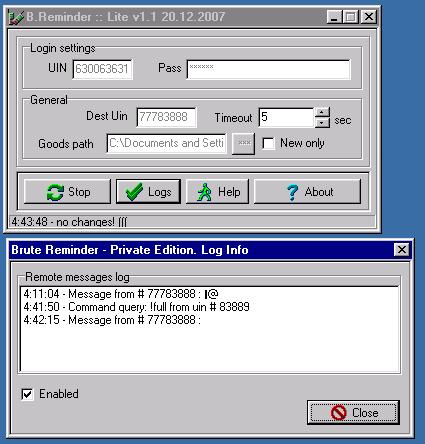Viewport: 425px width, 444px height.
Task: Click the Goods path text field
Action: coord(166,144)
